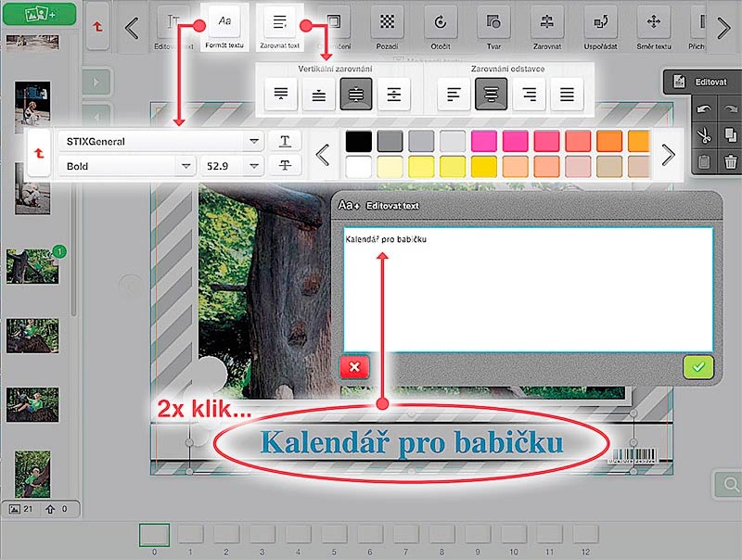
Task: Add photos with green button
Action: point(39,14)
